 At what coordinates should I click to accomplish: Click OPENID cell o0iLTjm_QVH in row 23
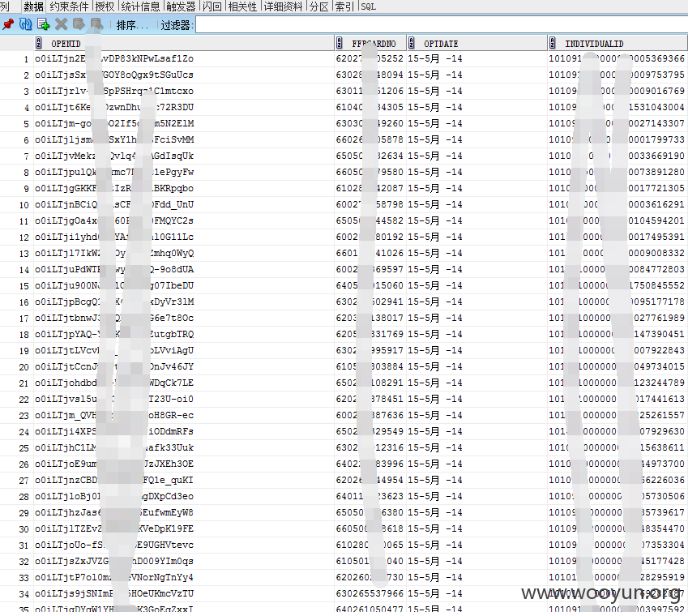tap(184, 416)
